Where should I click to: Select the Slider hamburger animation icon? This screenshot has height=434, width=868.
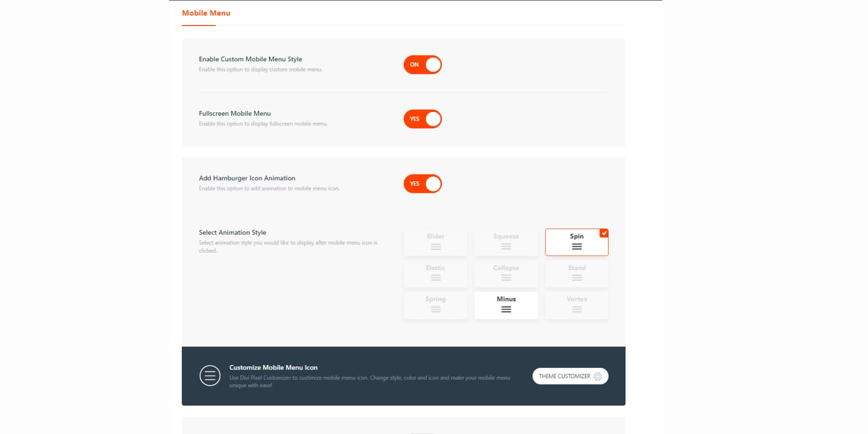pos(435,246)
